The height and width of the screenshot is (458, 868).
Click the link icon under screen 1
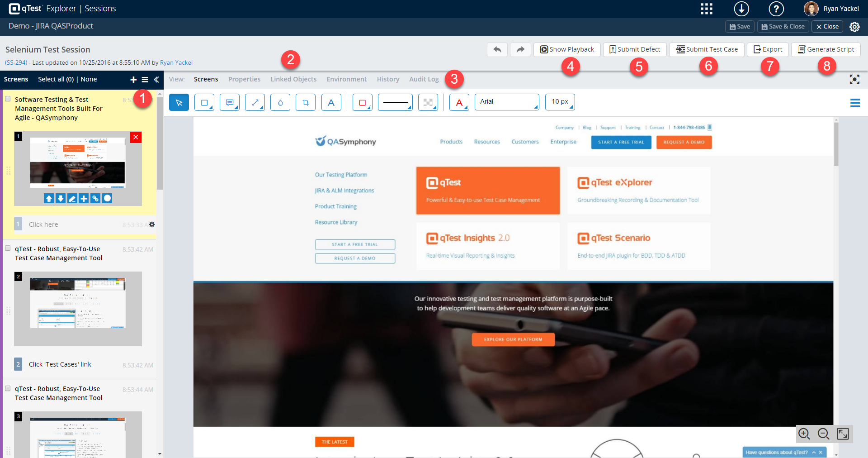(95, 198)
